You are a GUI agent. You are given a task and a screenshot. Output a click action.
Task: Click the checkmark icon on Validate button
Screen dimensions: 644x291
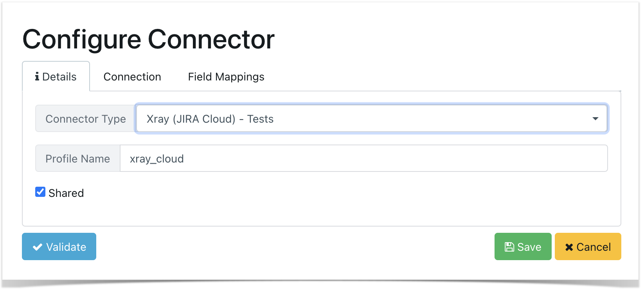coord(38,247)
